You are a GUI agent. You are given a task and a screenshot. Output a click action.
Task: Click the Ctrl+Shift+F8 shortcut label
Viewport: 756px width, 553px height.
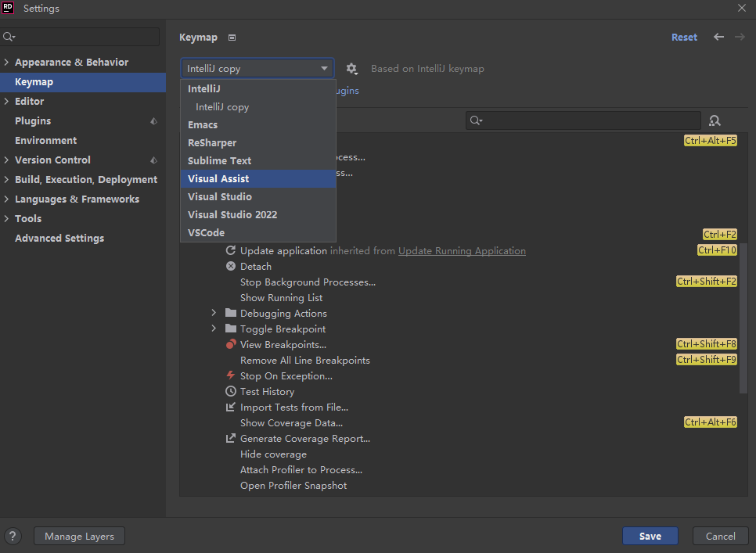707,344
